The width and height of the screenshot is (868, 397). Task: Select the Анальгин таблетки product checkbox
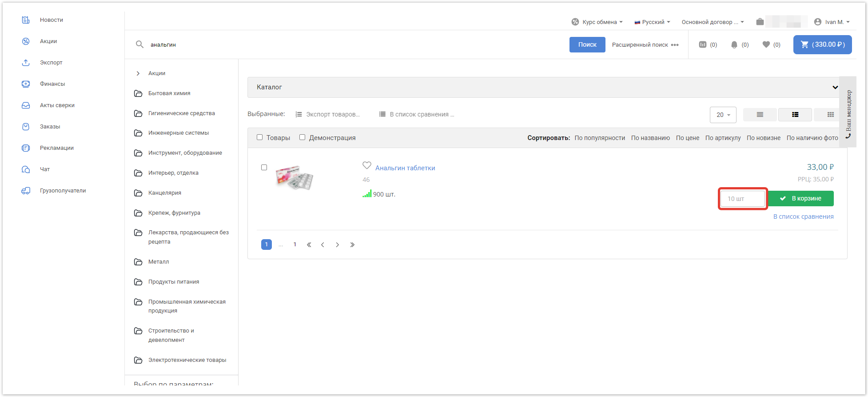coord(264,168)
